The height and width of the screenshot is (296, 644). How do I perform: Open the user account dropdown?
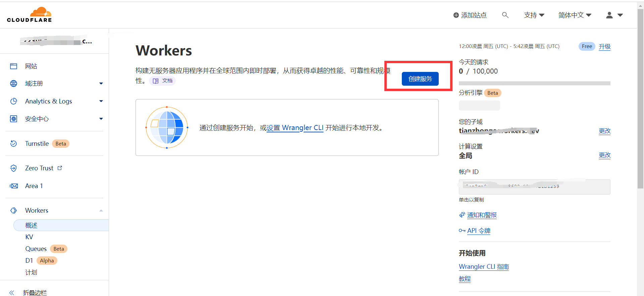(614, 15)
